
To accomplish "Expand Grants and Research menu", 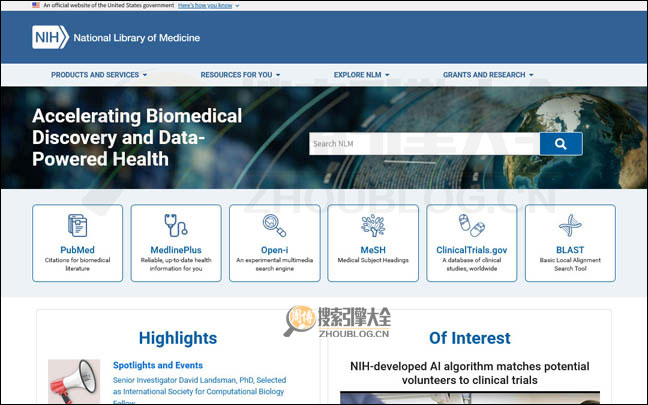I will pyautogui.click(x=488, y=75).
